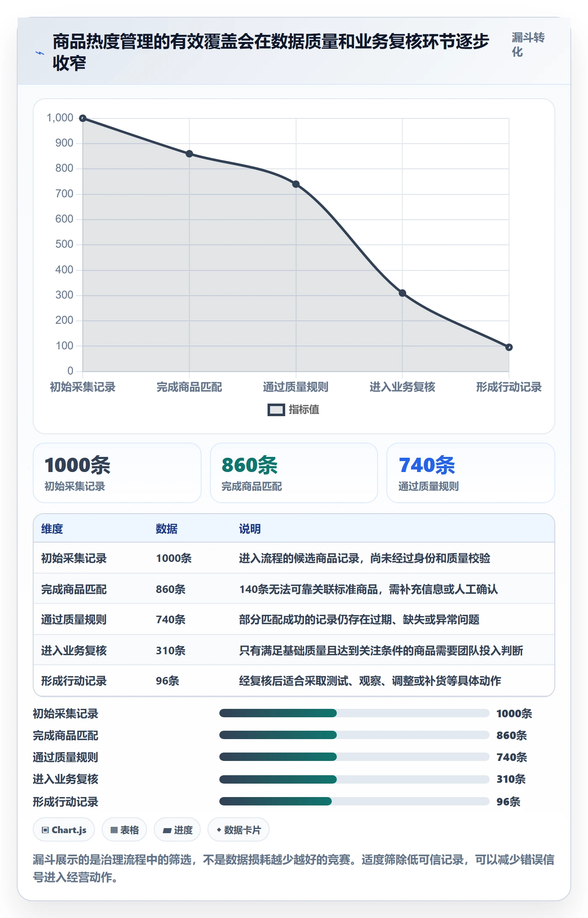Select the chart point for 形成行动记录
This screenshot has width=588, height=918.
tap(509, 347)
